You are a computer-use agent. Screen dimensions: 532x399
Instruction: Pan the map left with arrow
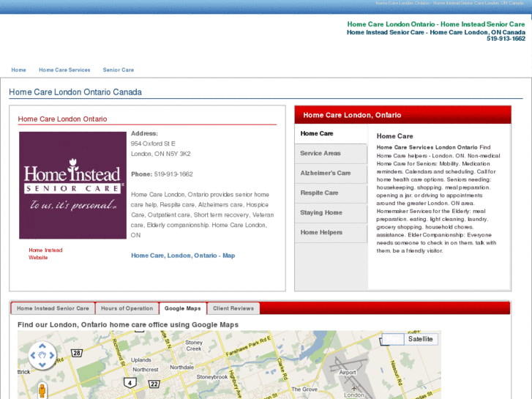(33, 355)
